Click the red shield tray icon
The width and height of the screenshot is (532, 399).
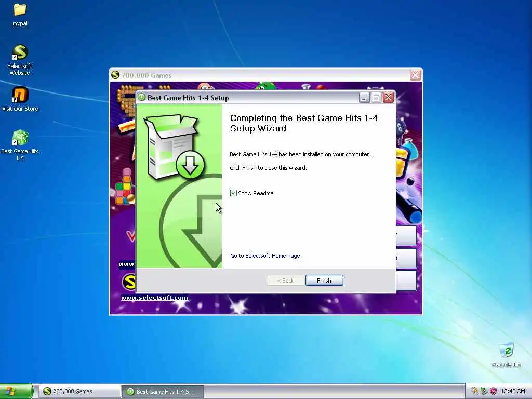click(494, 391)
